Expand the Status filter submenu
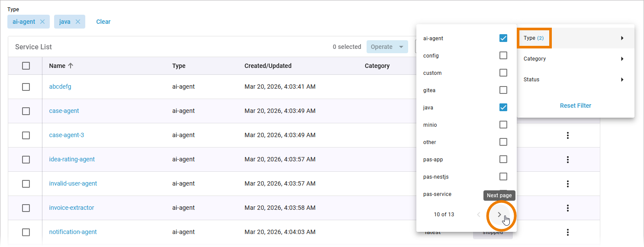The image size is (644, 247). tap(575, 80)
